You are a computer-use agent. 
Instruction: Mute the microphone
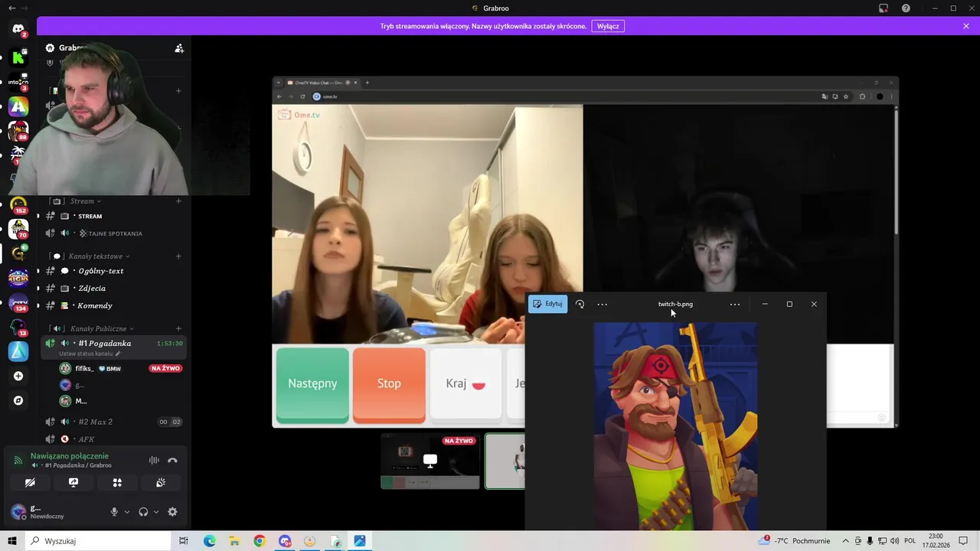pyautogui.click(x=114, y=512)
